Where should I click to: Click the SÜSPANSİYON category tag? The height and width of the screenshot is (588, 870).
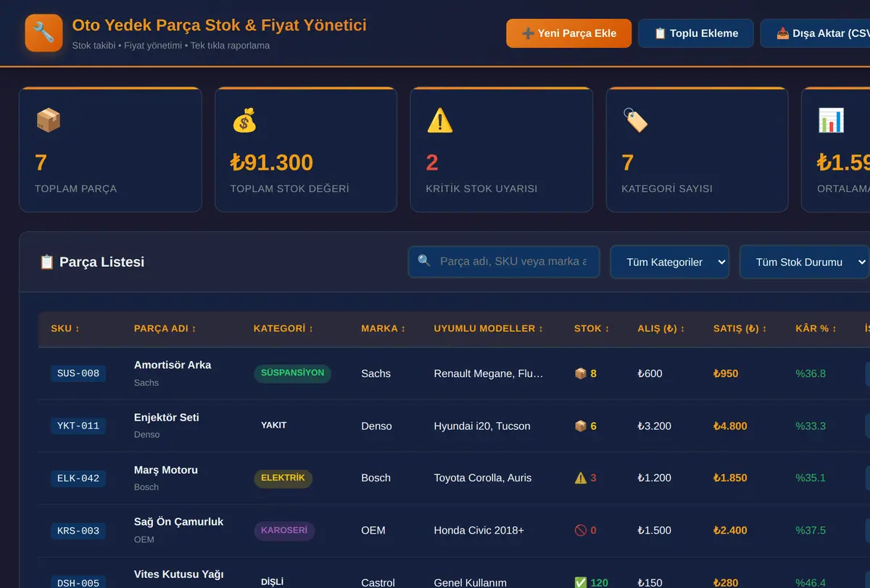click(292, 373)
